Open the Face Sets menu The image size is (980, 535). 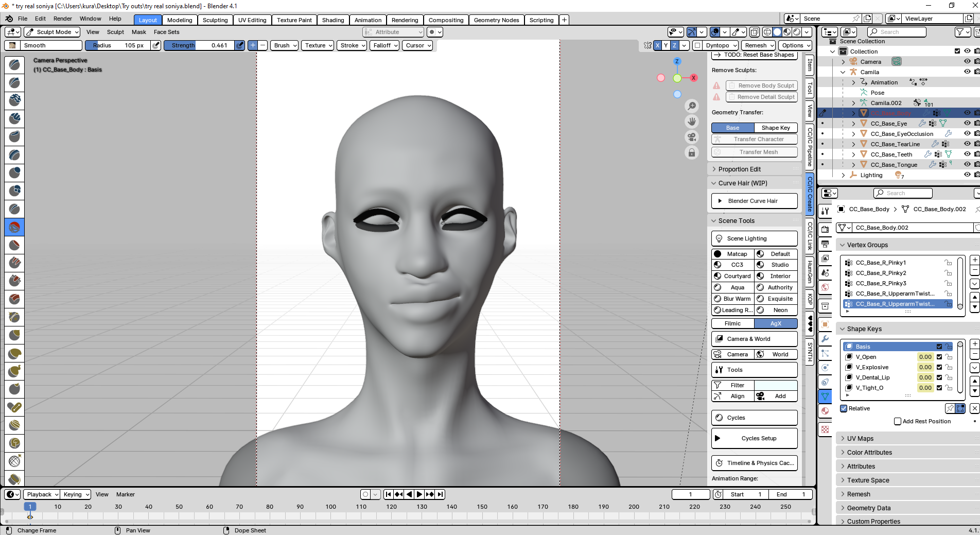coord(167,32)
